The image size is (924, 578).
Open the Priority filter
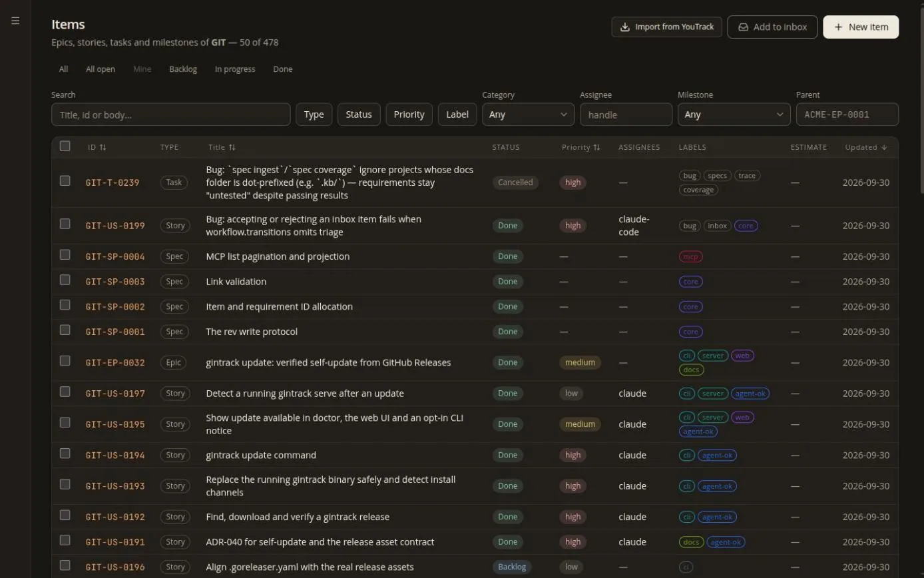(409, 115)
